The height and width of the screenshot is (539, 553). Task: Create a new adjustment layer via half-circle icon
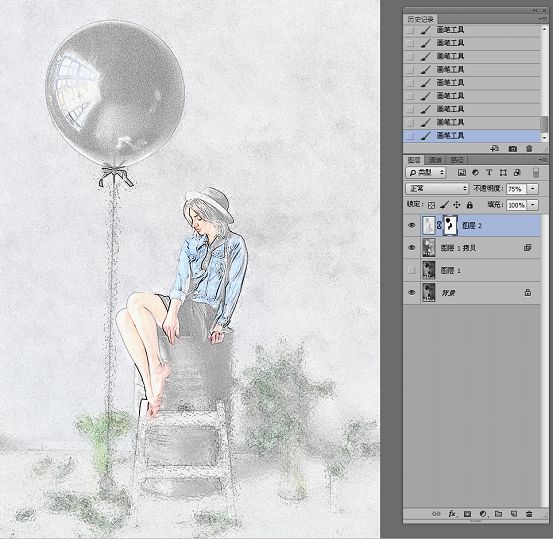click(483, 514)
